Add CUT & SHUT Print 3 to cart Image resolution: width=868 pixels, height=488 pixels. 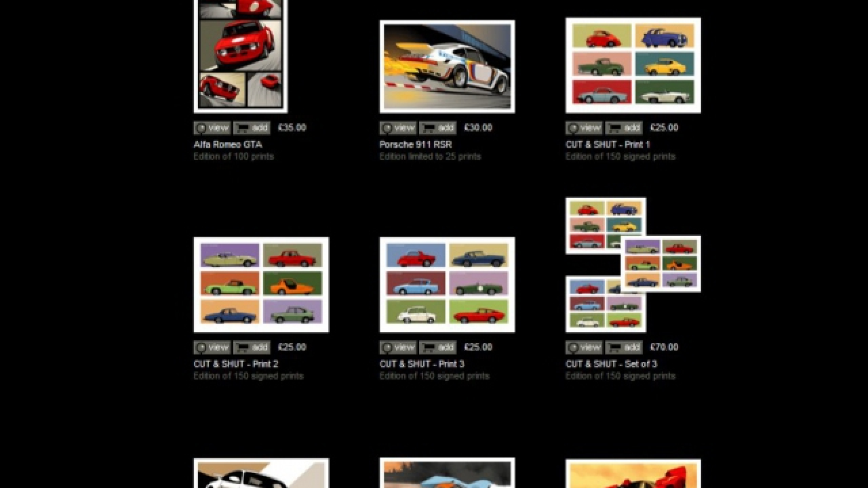click(x=437, y=347)
